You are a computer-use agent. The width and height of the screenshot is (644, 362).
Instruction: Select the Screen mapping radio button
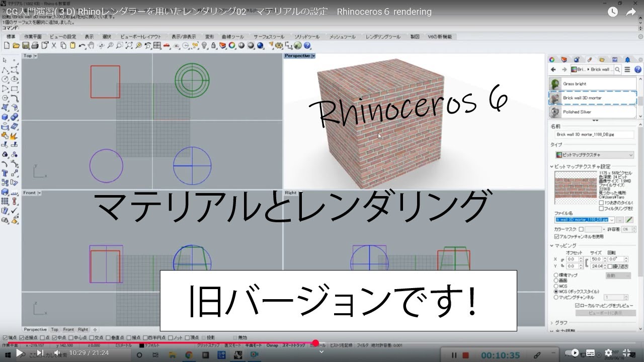coord(556,281)
